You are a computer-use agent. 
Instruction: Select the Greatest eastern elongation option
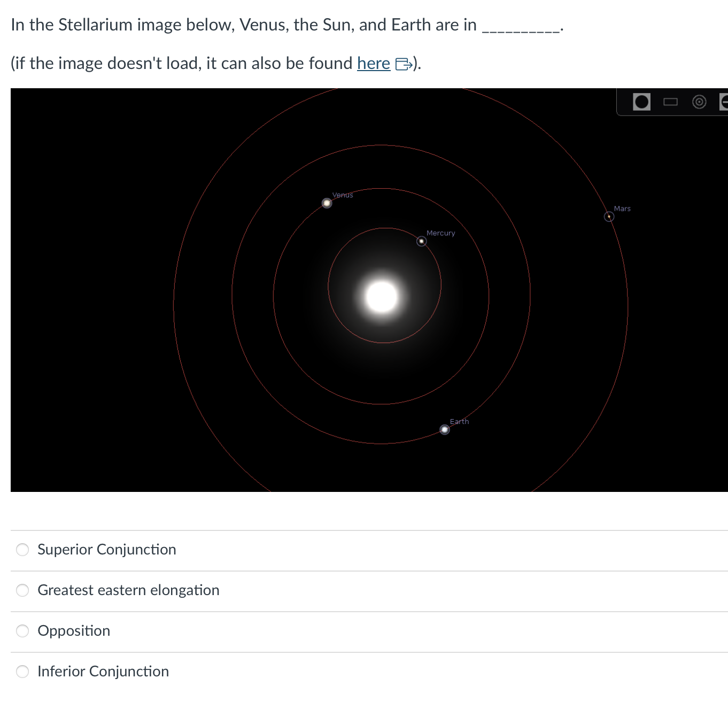click(22, 590)
